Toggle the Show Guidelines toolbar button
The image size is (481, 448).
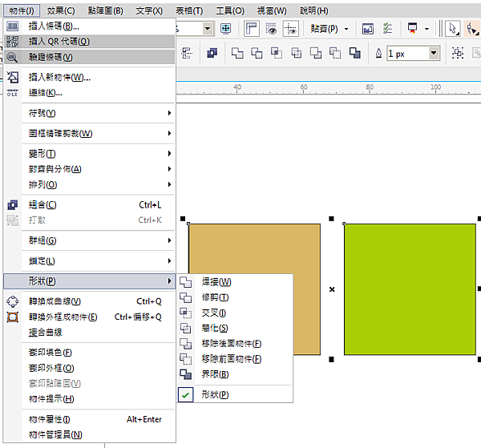coord(290,29)
